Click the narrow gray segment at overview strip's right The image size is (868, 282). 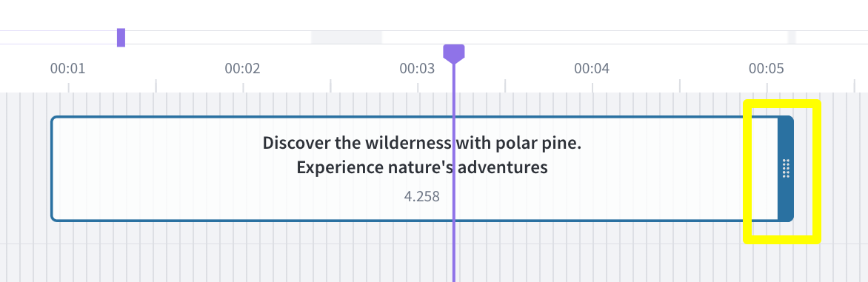(x=792, y=38)
